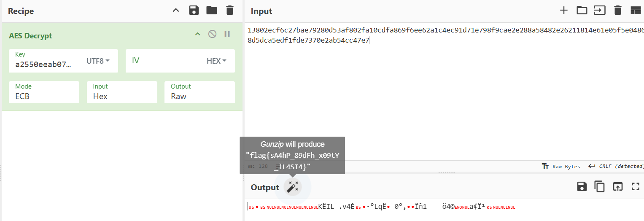Viewport: 644px width, 221px height.
Task: Open folder as input icon
Action: tap(582, 11)
